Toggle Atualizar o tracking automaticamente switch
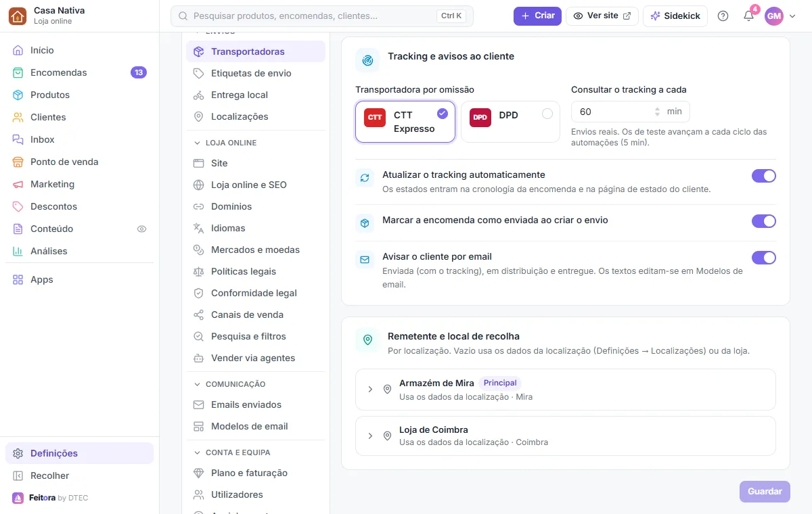This screenshot has width=812, height=514. point(764,177)
